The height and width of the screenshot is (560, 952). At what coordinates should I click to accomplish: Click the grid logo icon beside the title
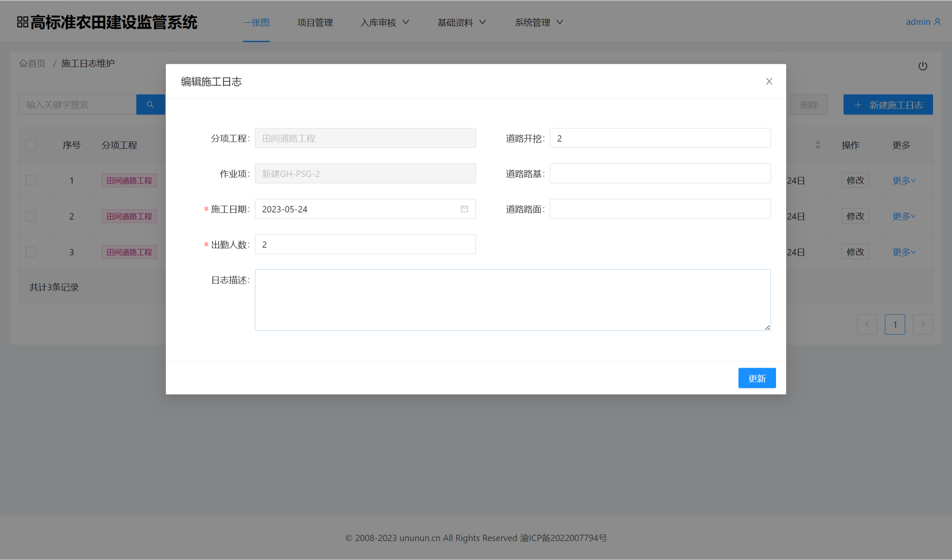(23, 22)
